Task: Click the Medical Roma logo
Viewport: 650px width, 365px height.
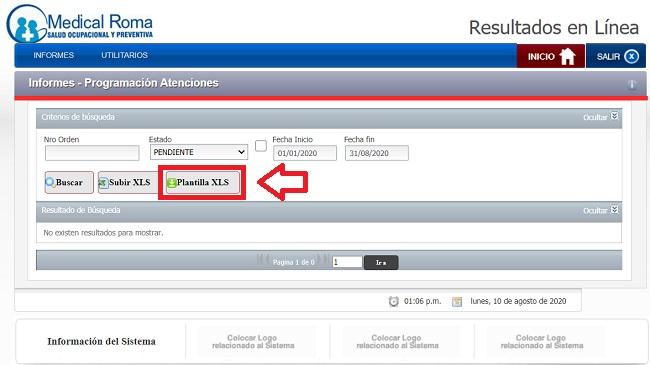Action: [80, 24]
